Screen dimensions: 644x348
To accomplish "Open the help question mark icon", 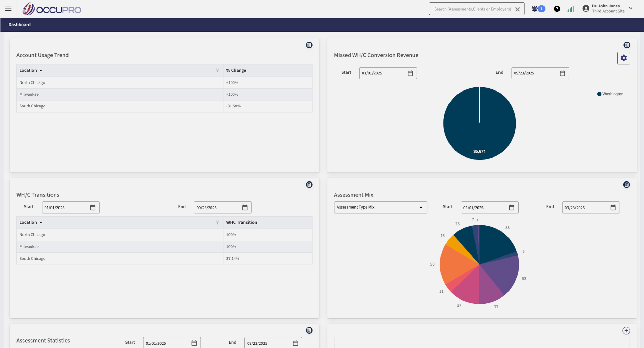I will (x=557, y=9).
